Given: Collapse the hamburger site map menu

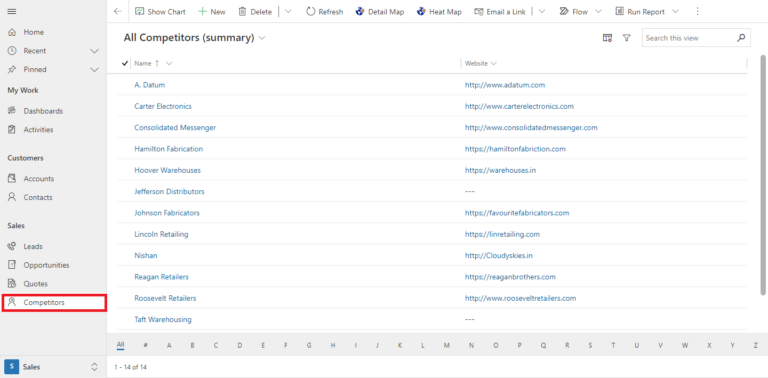Looking at the screenshot, I should point(12,12).
